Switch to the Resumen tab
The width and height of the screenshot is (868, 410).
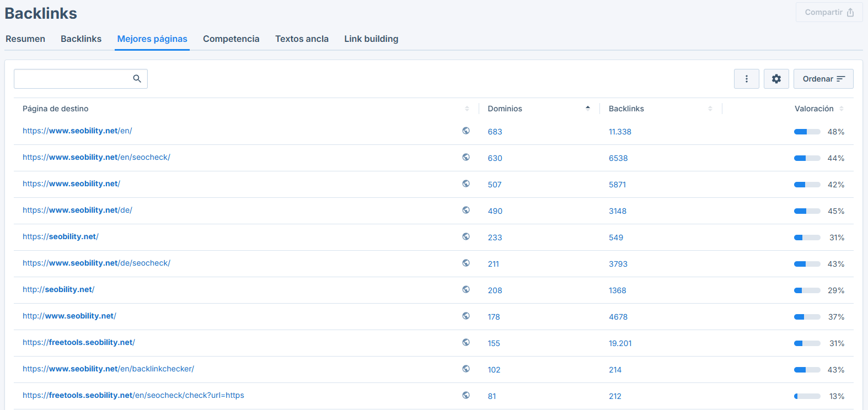(25, 39)
